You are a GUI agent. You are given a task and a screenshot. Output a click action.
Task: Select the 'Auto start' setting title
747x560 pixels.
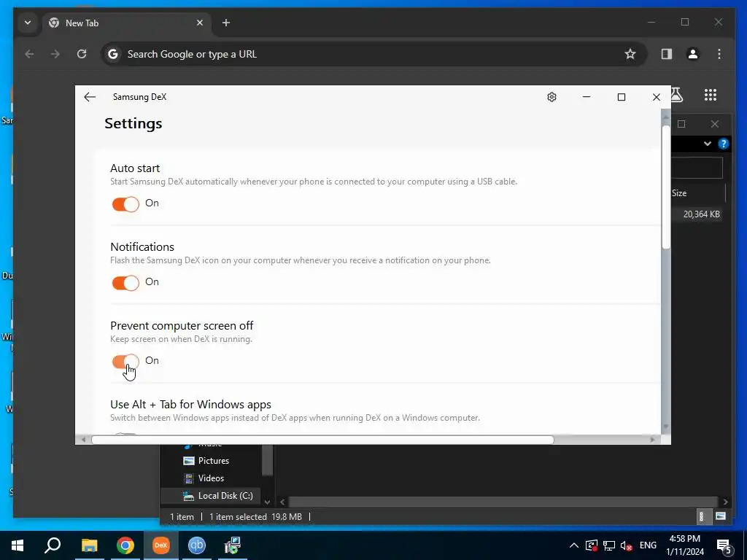coord(135,168)
